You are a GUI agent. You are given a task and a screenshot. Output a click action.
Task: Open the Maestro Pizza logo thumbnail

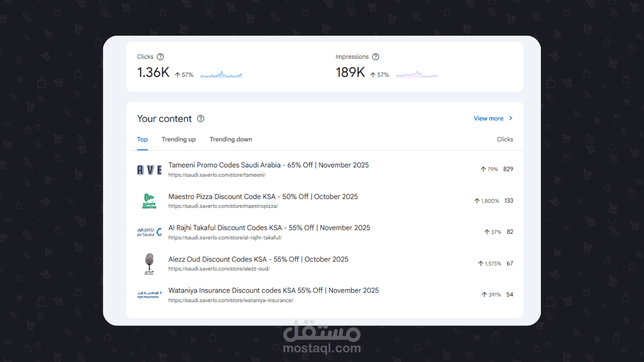[x=149, y=201]
